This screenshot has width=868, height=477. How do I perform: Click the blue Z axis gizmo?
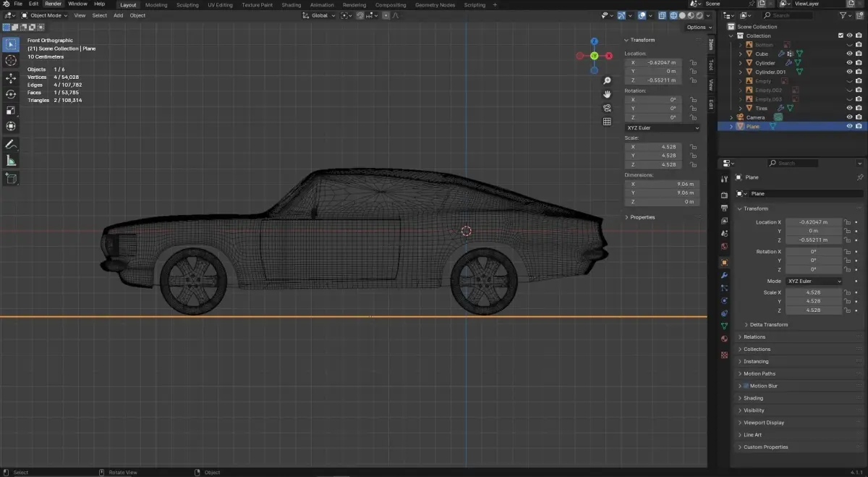tap(594, 42)
